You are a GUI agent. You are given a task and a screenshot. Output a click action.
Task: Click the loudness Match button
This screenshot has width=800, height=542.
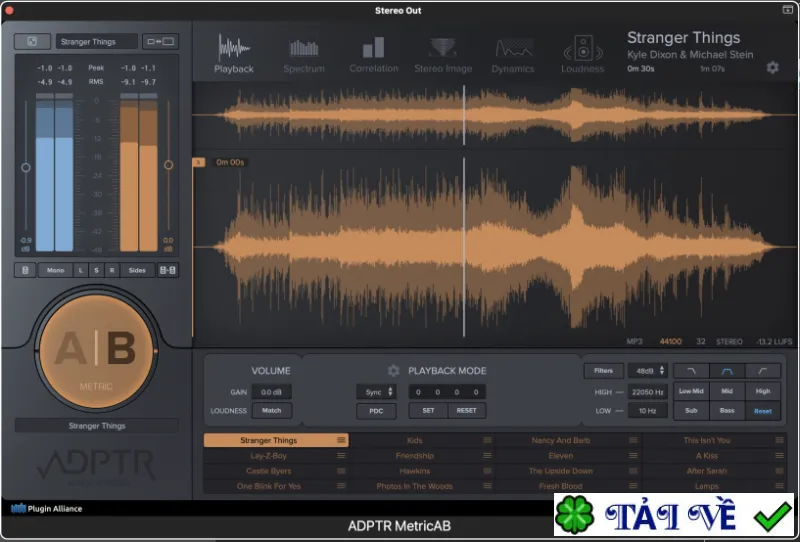click(x=271, y=411)
